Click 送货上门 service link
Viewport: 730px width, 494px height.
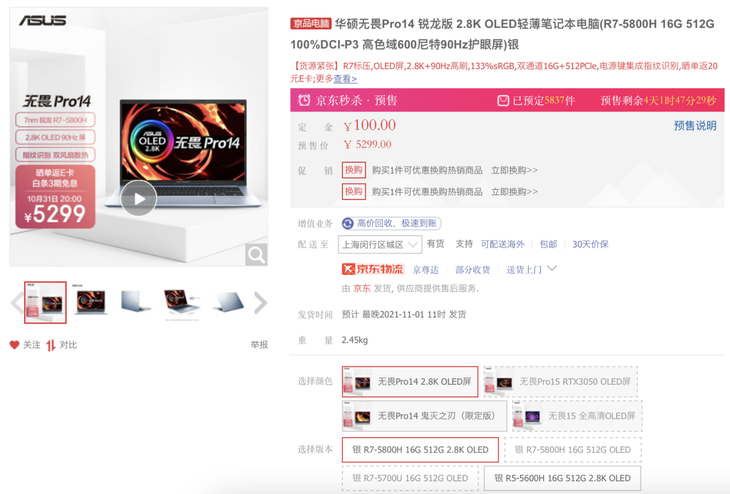(524, 270)
